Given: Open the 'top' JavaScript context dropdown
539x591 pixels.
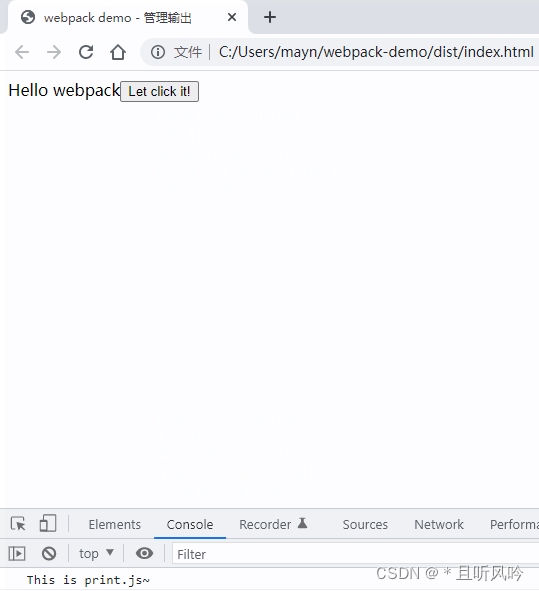Looking at the screenshot, I should [x=96, y=554].
